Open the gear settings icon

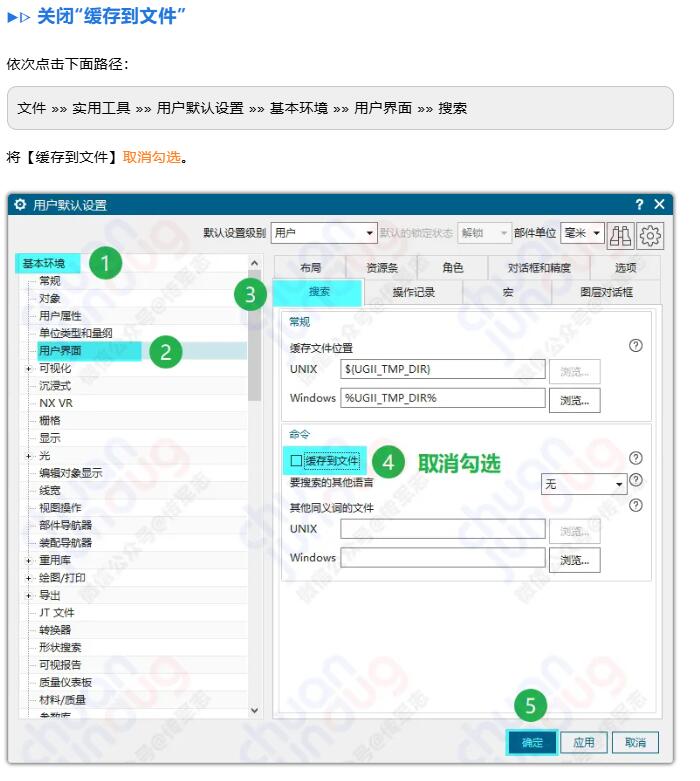click(x=650, y=234)
